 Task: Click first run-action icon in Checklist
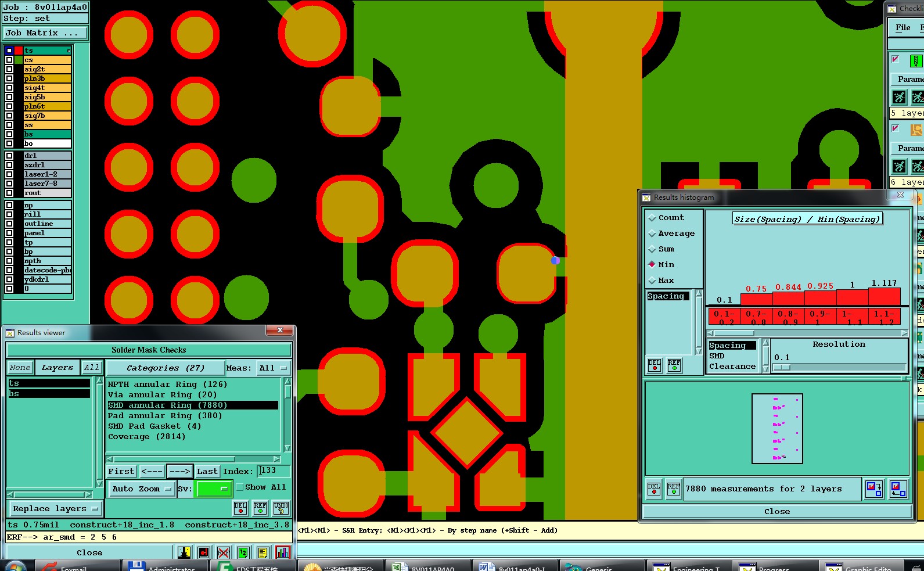point(899,97)
